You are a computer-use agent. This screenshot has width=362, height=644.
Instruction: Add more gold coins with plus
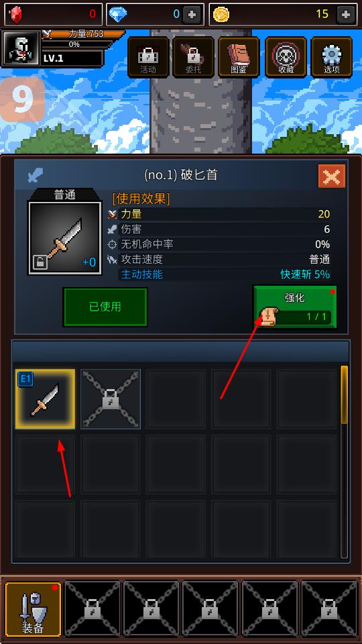346,14
